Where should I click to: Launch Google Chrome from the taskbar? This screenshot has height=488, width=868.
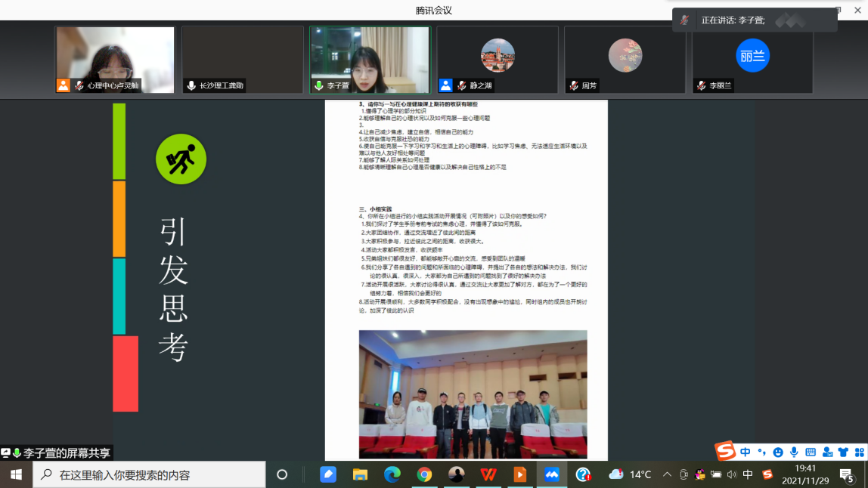(424, 474)
